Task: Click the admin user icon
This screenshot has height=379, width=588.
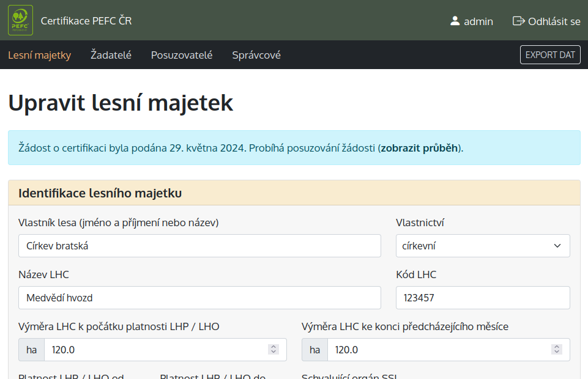Action: (x=455, y=21)
